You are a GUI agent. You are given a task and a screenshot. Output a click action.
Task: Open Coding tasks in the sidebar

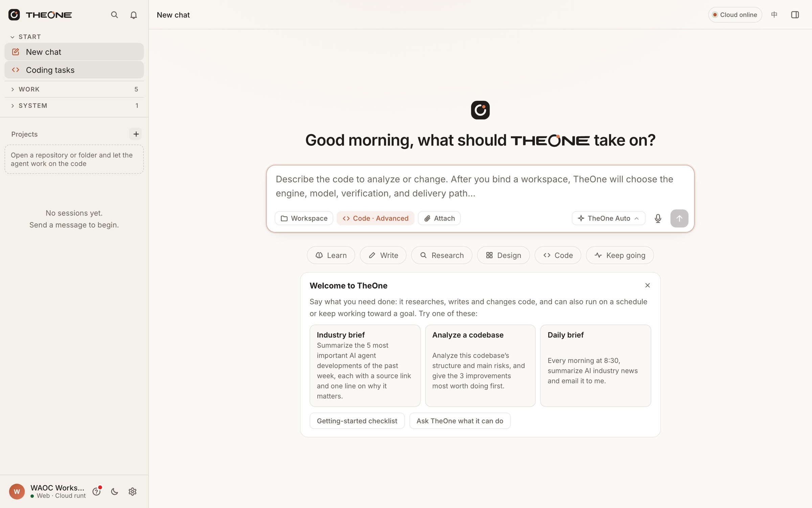tap(74, 70)
